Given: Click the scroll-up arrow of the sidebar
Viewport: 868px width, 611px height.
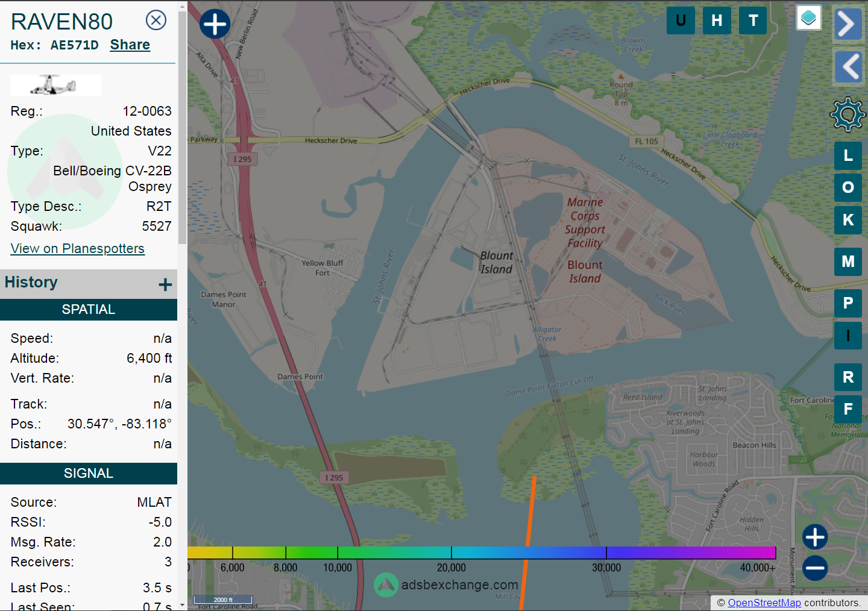Looking at the screenshot, I should coord(183,6).
